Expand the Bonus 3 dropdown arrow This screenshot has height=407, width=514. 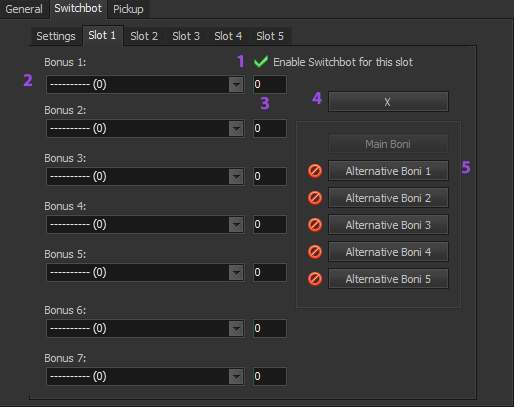click(236, 176)
